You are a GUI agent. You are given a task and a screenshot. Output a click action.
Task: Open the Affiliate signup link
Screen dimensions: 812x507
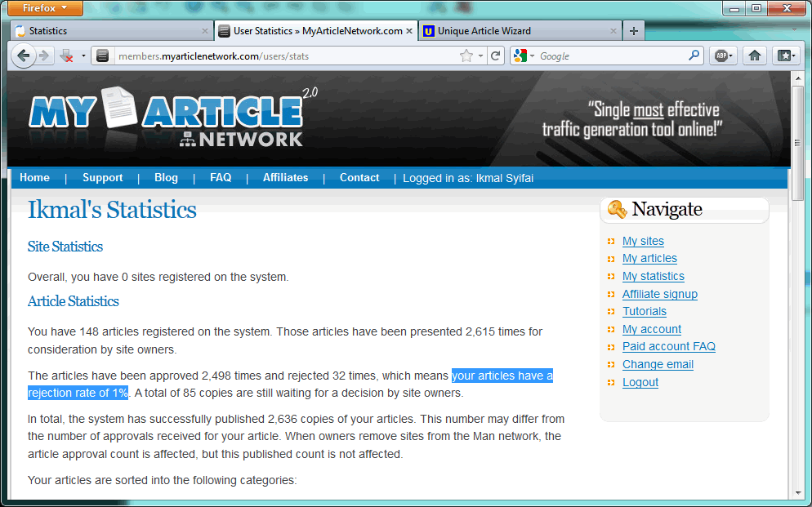tap(660, 294)
